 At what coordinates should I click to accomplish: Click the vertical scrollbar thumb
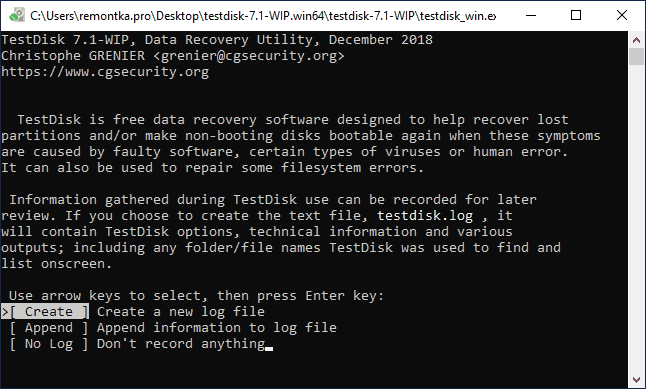[637, 56]
